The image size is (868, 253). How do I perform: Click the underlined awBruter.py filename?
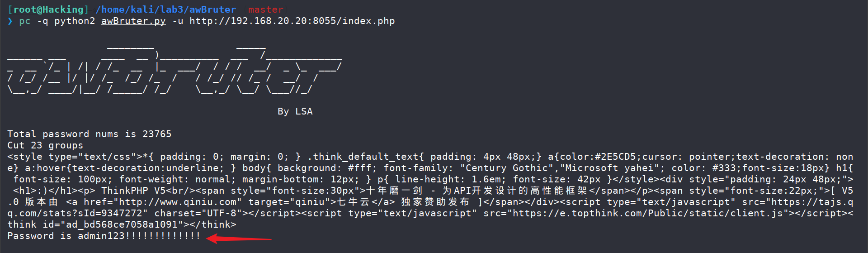[133, 21]
